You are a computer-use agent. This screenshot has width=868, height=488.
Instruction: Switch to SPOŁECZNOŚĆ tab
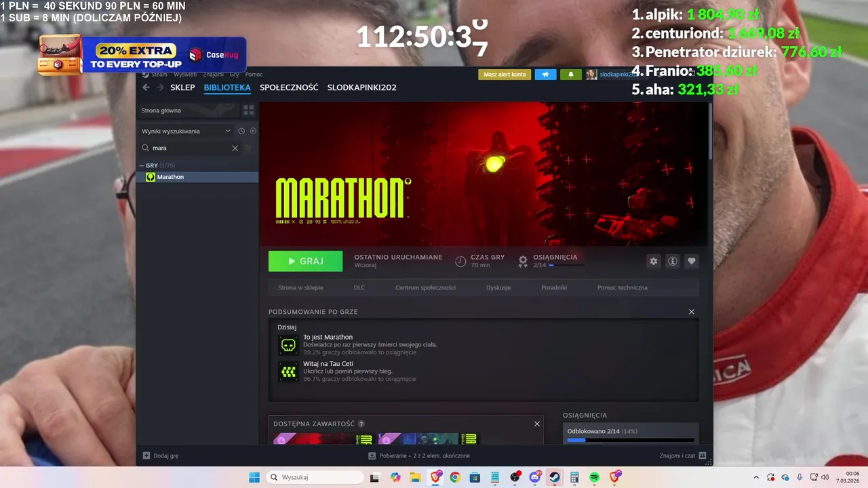289,87
